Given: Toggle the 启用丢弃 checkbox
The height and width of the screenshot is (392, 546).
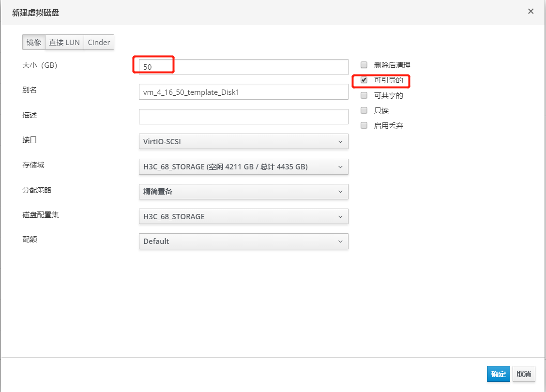Looking at the screenshot, I should click(x=364, y=125).
